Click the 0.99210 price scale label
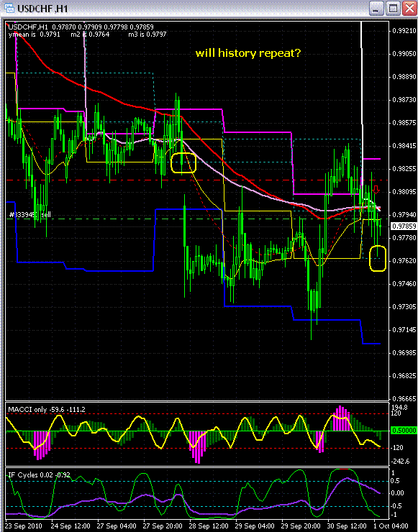The height and width of the screenshot is (532, 418). [404, 30]
